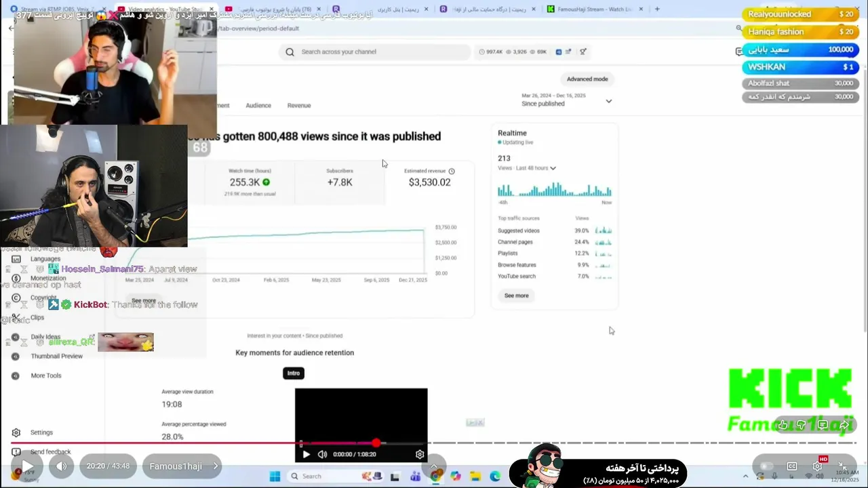
Task: Click the share arrow icon over Kick logo
Action: coord(844,425)
